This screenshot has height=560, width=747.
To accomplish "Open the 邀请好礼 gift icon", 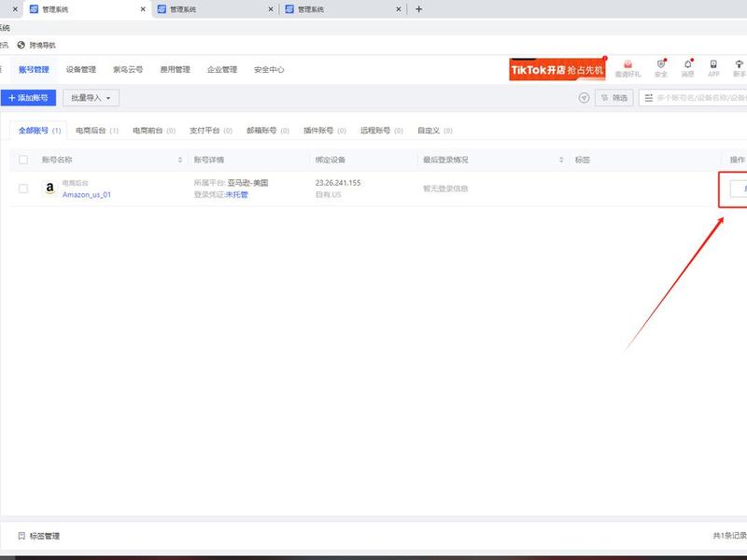I will (x=627, y=64).
